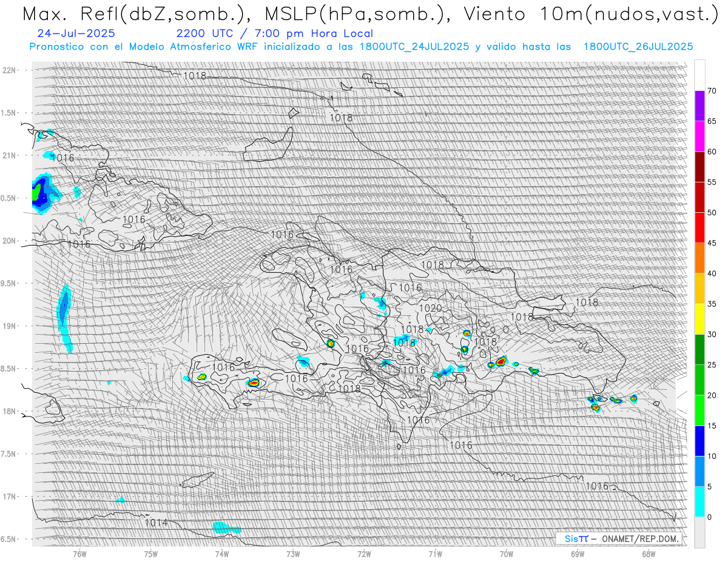
Task: Click the purple 65-70 dBZ colorbar segment
Action: click(x=699, y=106)
